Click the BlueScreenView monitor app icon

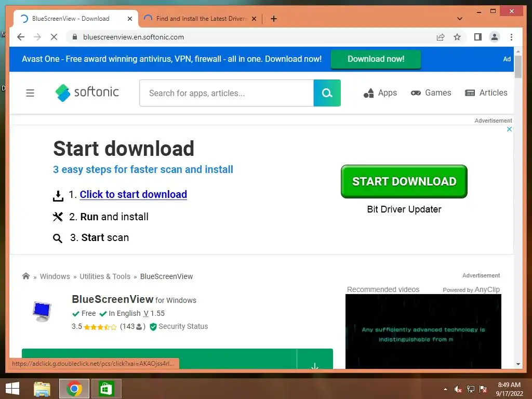pyautogui.click(x=42, y=312)
